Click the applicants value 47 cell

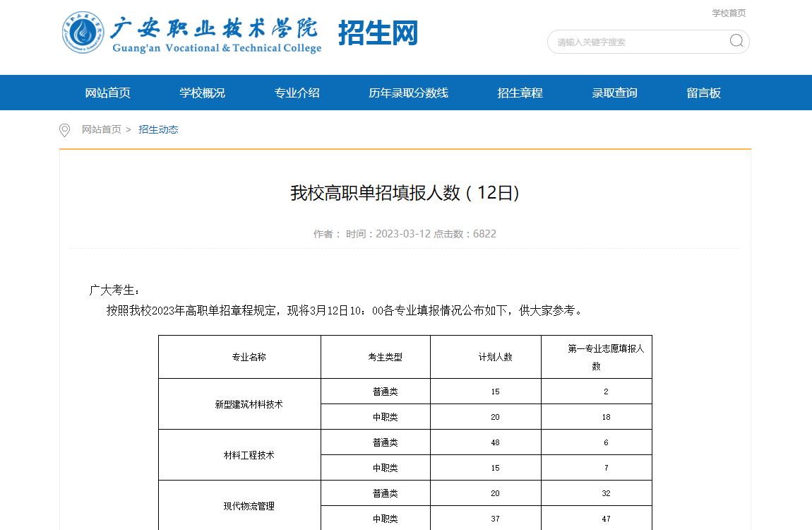pyautogui.click(x=597, y=518)
